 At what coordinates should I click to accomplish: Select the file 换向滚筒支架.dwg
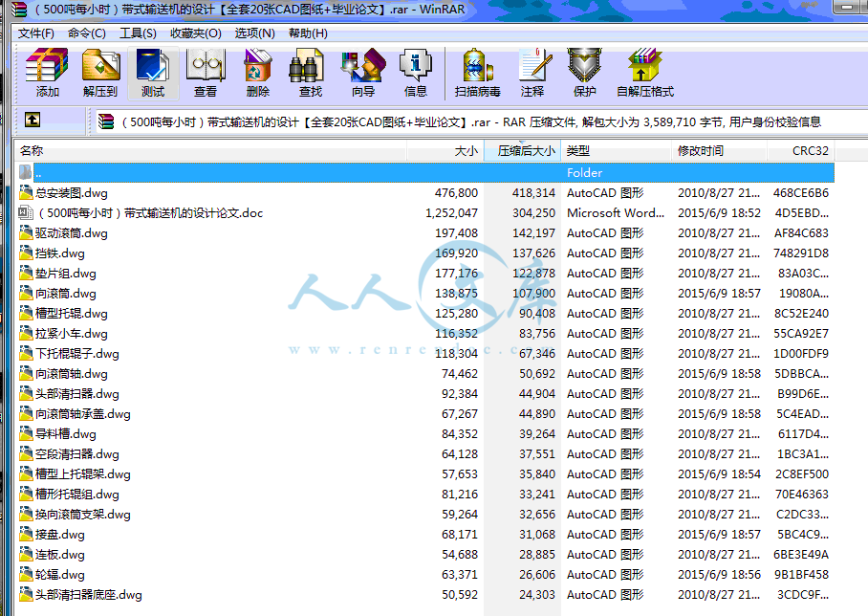tap(83, 514)
